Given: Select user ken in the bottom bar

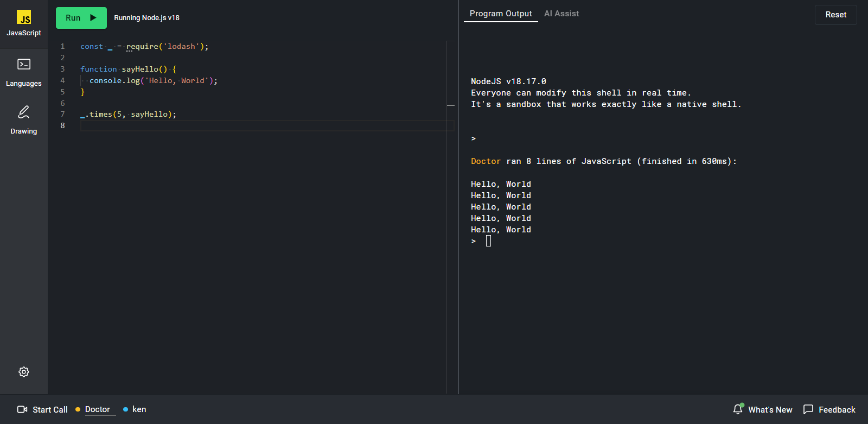Looking at the screenshot, I should click(x=139, y=409).
